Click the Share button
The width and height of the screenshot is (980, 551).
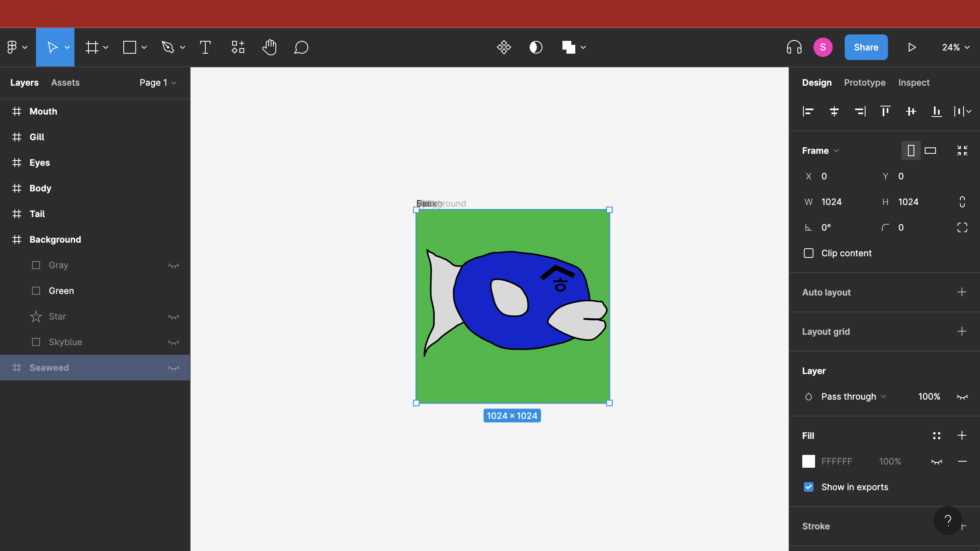866,47
